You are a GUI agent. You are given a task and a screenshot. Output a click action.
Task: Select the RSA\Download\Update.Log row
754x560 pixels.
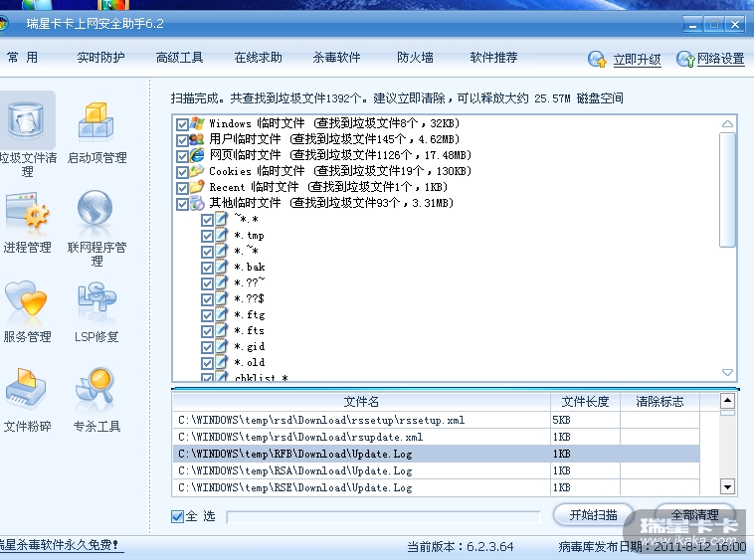tap(436, 470)
